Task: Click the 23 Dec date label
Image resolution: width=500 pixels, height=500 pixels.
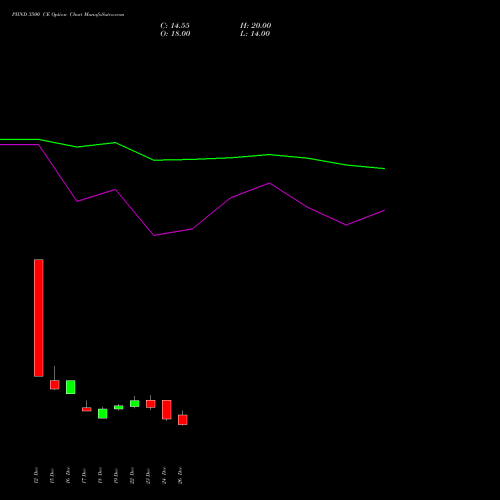Action: pyautogui.click(x=148, y=475)
